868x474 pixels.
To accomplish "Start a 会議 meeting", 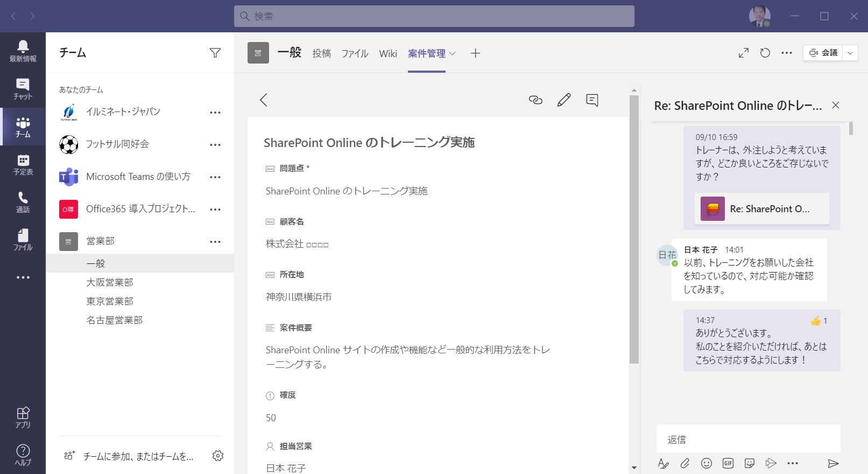I will pyautogui.click(x=823, y=53).
